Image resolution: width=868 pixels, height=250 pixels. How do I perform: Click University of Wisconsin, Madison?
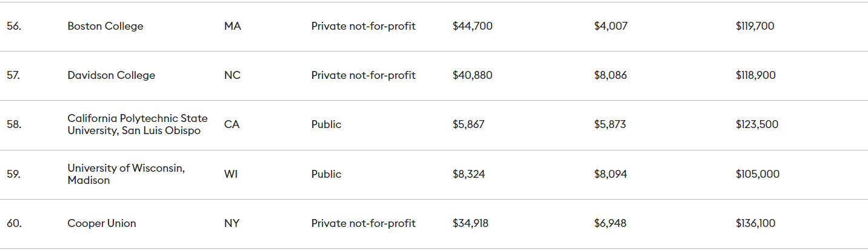click(126, 174)
